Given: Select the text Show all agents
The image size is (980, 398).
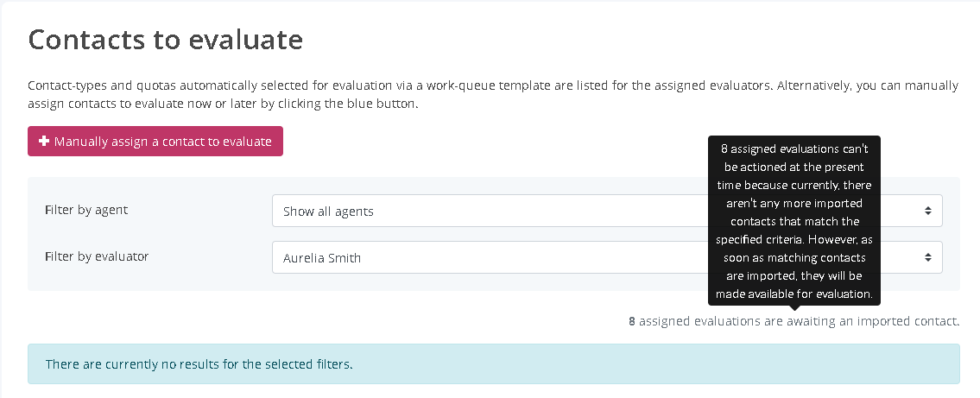Looking at the screenshot, I should [x=328, y=212].
